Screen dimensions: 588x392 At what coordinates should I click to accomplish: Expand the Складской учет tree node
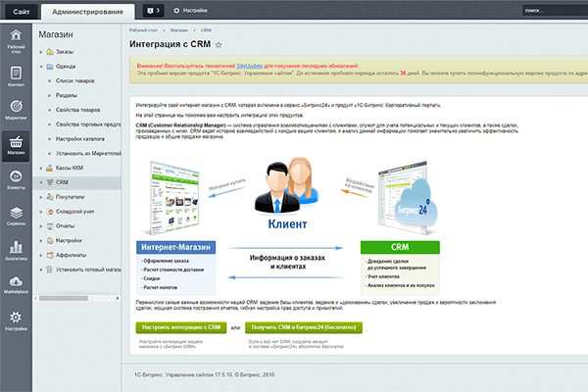click(x=46, y=210)
